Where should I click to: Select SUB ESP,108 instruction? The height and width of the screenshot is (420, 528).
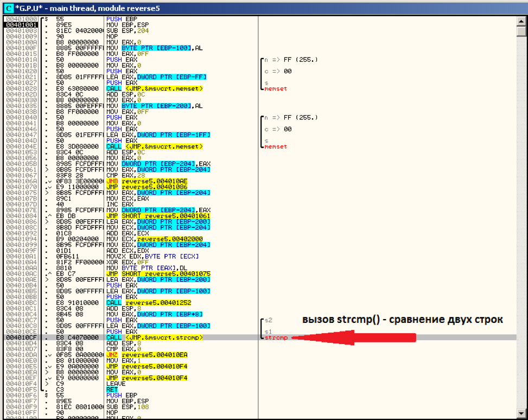(128, 407)
